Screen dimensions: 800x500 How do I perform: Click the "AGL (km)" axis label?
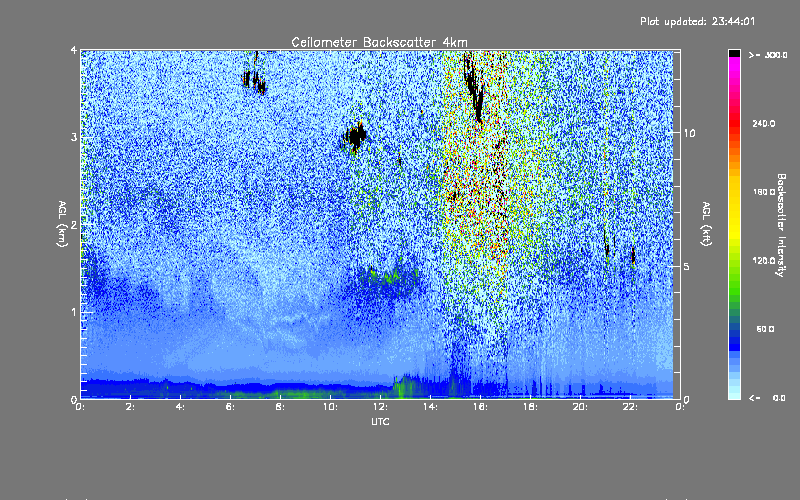point(62,224)
